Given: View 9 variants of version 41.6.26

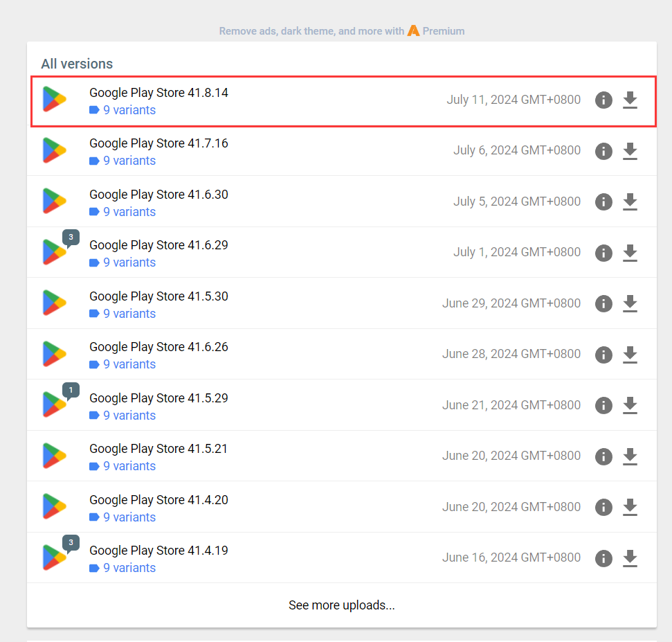Looking at the screenshot, I should [x=122, y=364].
